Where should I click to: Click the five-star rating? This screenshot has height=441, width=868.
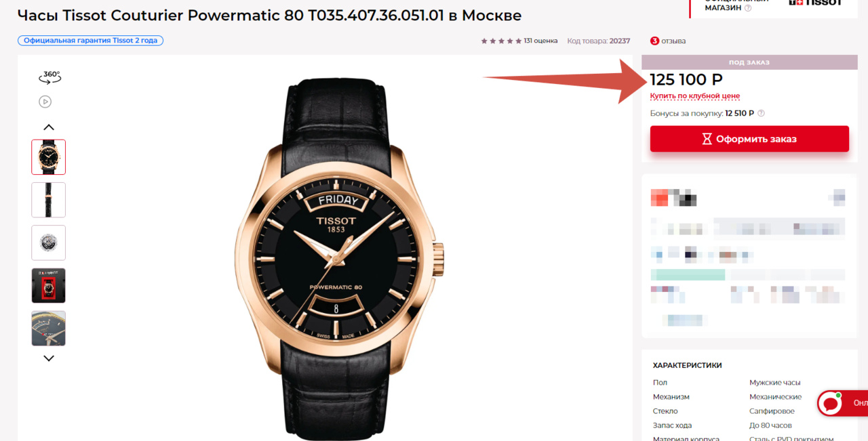coord(502,41)
